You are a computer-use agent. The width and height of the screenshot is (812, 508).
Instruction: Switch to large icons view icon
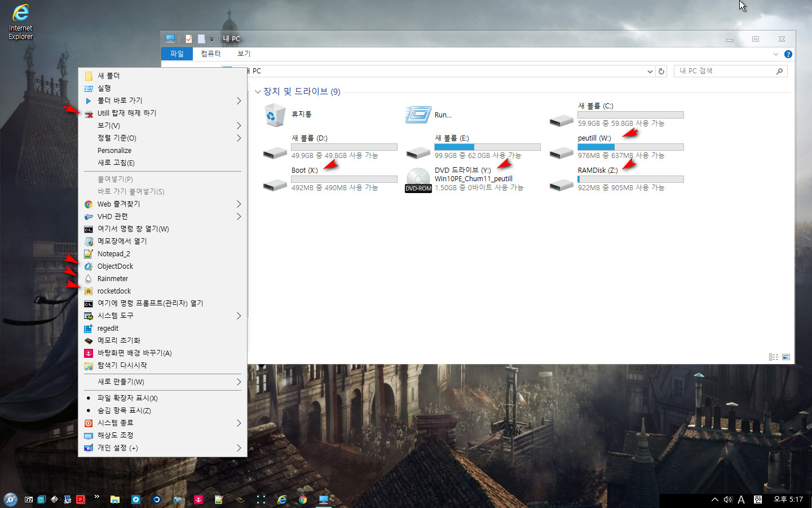pyautogui.click(x=786, y=357)
